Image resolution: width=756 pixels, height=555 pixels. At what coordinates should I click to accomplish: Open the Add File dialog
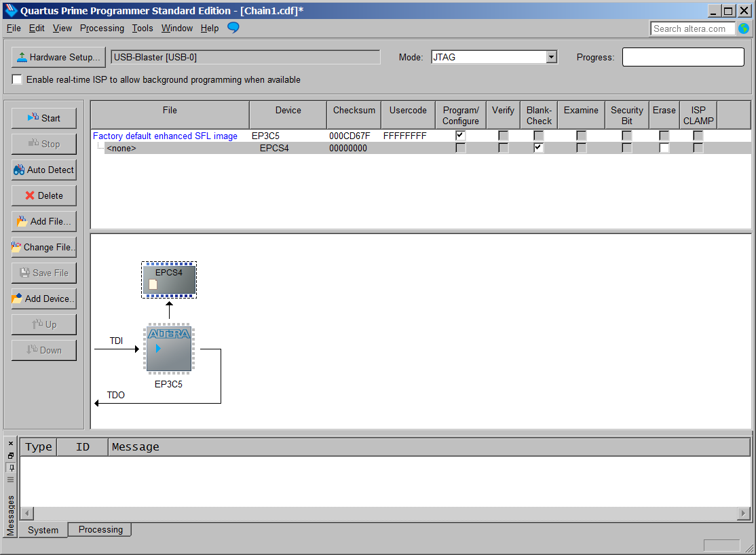(44, 221)
